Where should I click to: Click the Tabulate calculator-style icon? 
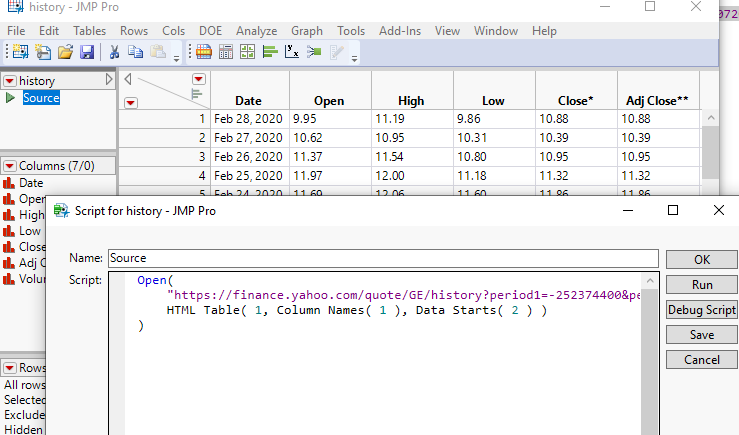click(x=226, y=51)
